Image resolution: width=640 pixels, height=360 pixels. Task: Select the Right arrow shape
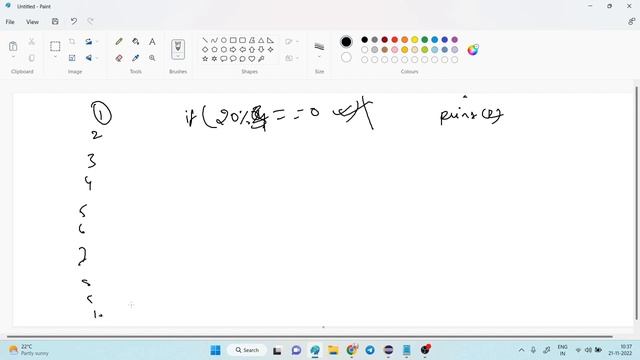[233, 49]
